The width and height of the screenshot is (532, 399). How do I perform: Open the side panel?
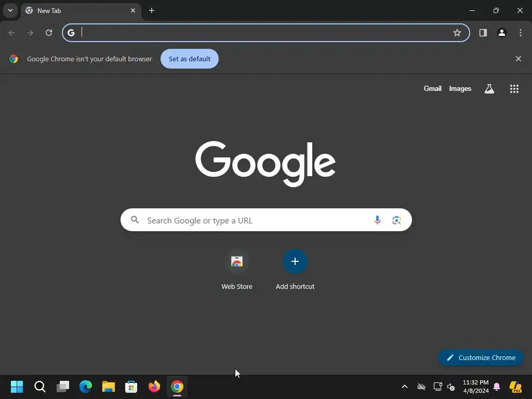(483, 33)
